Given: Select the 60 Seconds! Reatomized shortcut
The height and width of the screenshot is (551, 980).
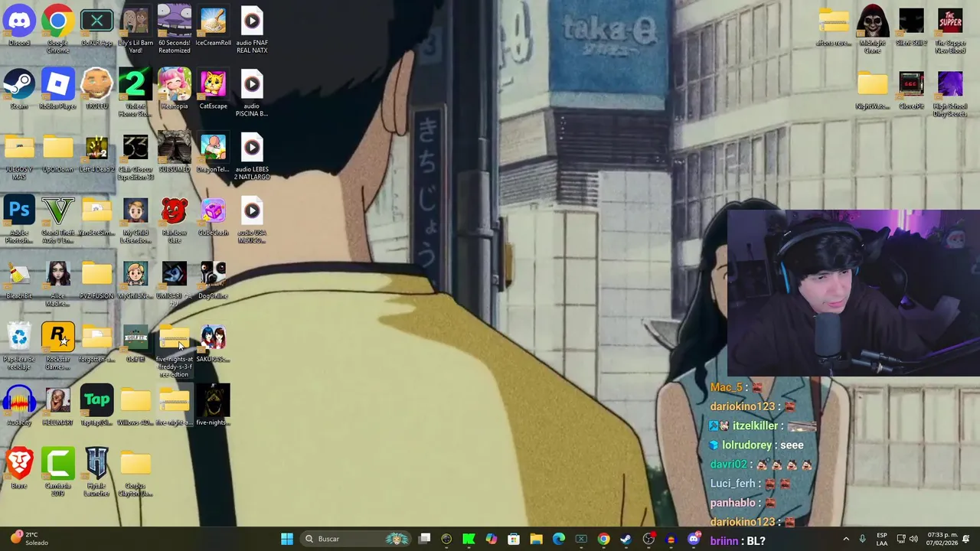Looking at the screenshot, I should point(175,31).
